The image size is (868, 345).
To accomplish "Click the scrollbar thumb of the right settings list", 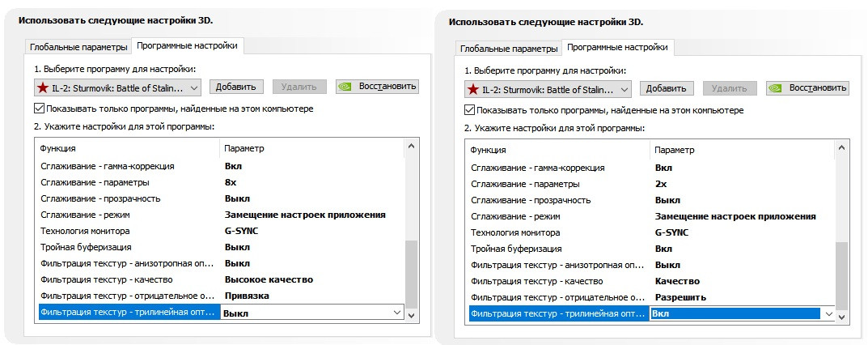I will pos(842,275).
